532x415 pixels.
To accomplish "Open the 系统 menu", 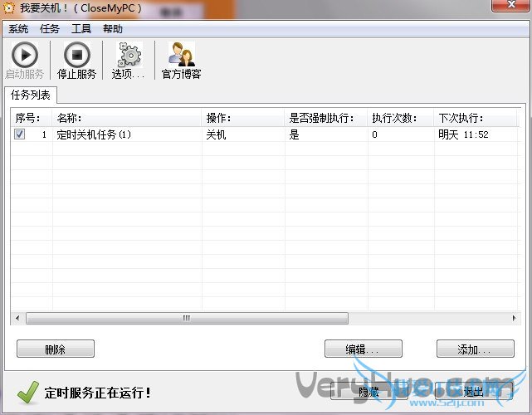I will click(18, 29).
